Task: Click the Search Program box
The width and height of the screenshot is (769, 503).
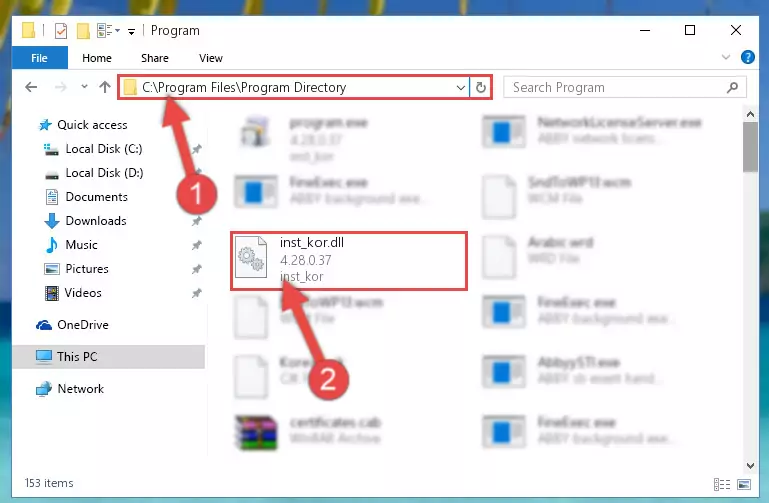Action: pyautogui.click(x=624, y=87)
